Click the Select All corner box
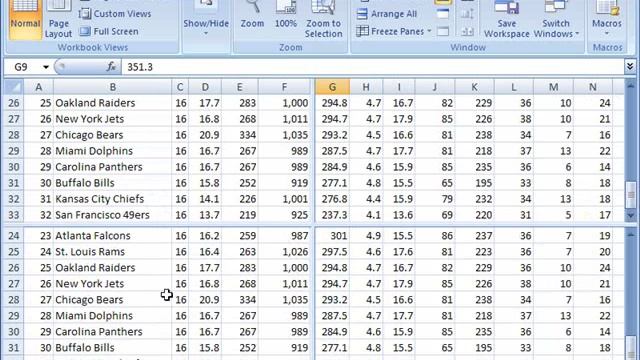 click(13, 87)
